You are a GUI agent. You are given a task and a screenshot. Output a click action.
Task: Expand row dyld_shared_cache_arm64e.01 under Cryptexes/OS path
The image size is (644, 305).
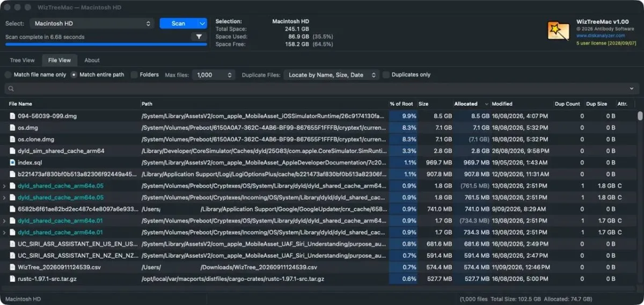pos(5,221)
